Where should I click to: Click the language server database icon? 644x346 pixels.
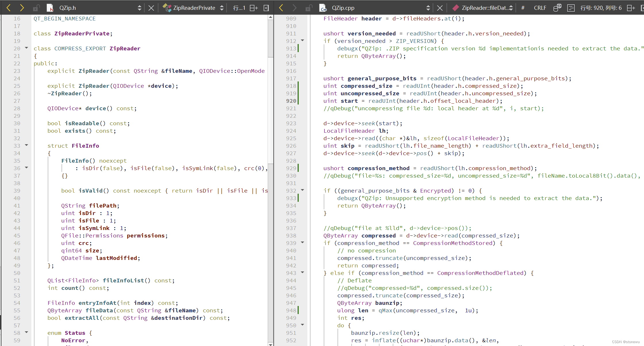tap(557, 8)
